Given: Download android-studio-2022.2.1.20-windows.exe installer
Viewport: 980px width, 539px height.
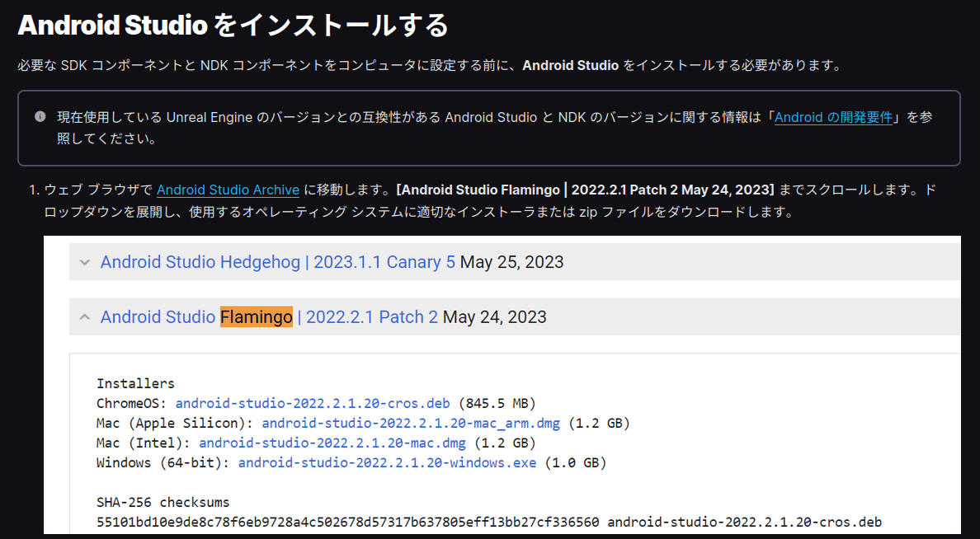Looking at the screenshot, I should pos(387,463).
